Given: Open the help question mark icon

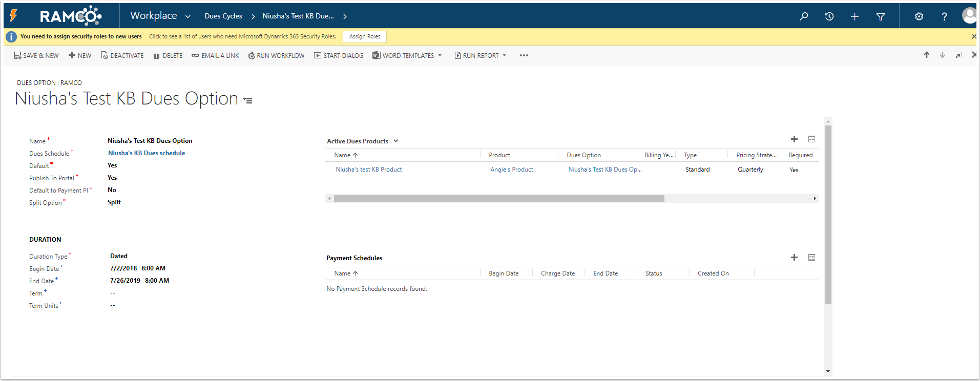Looking at the screenshot, I should pyautogui.click(x=944, y=16).
